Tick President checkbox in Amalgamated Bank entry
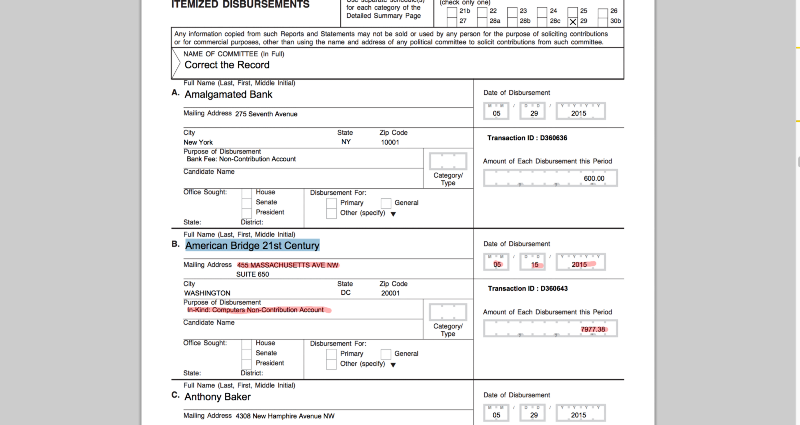This screenshot has height=425, width=800. 246,212
